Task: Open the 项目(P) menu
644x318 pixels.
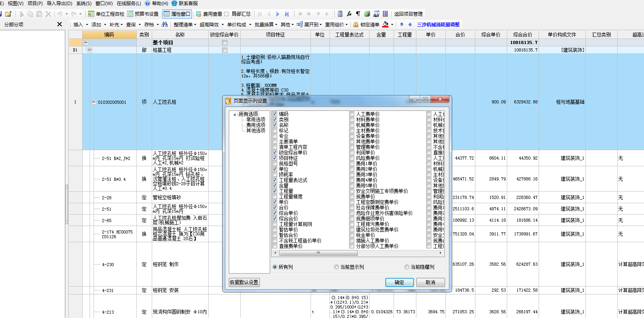Action: pos(35,3)
